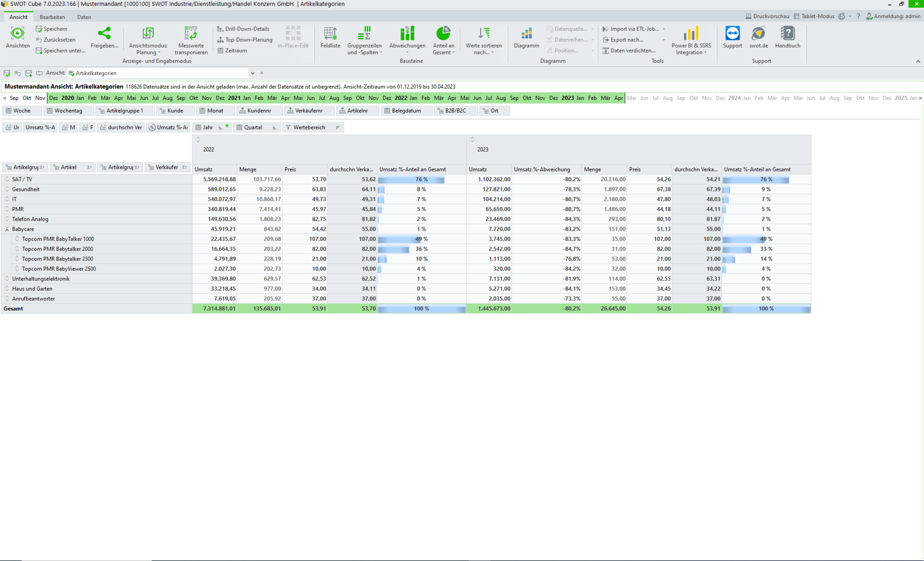The image size is (924, 561).
Task: Toggle Ansichtsmodus Planung mode
Action: click(148, 34)
